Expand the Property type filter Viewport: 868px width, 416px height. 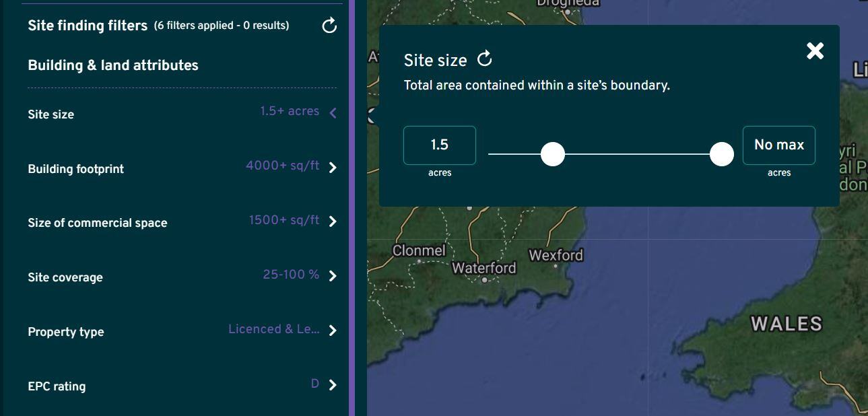click(x=333, y=330)
